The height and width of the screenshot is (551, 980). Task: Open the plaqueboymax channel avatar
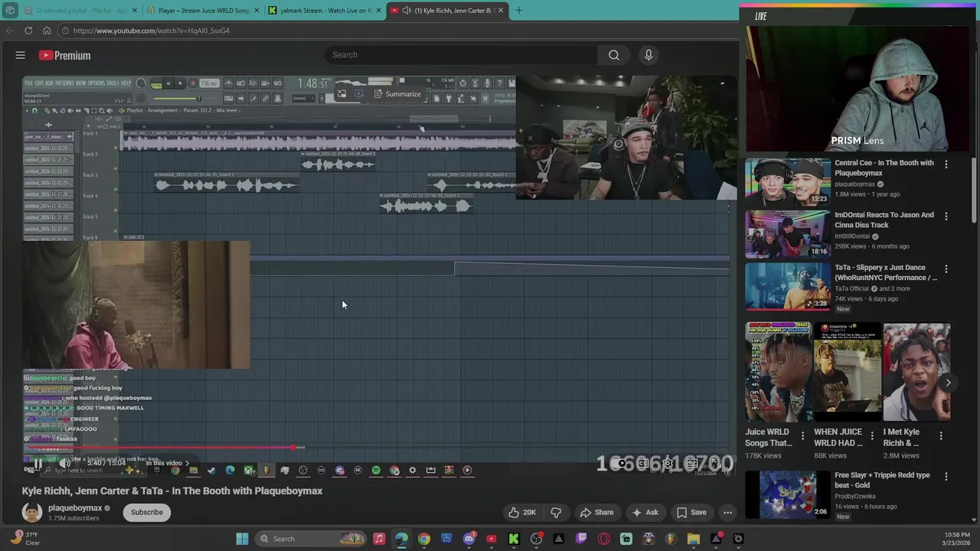click(32, 512)
